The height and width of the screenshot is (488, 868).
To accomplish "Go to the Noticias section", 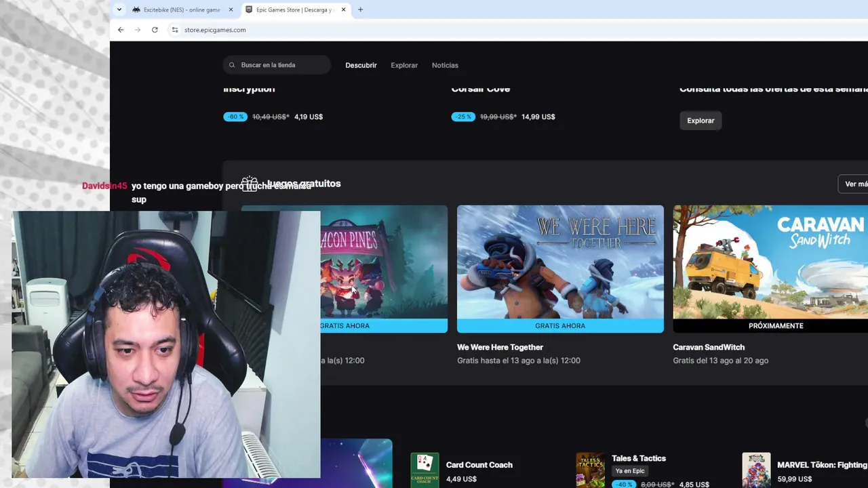I will [445, 65].
